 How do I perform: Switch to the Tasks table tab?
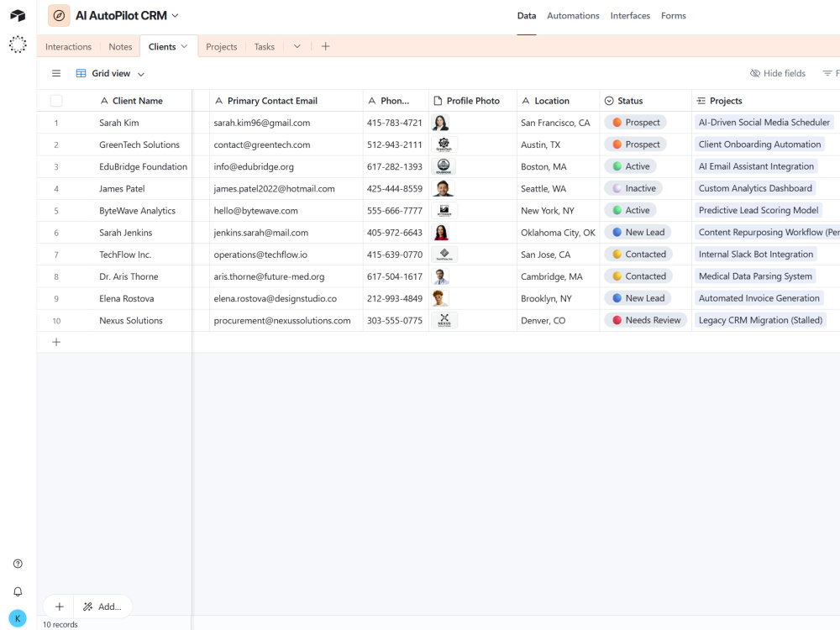click(264, 46)
